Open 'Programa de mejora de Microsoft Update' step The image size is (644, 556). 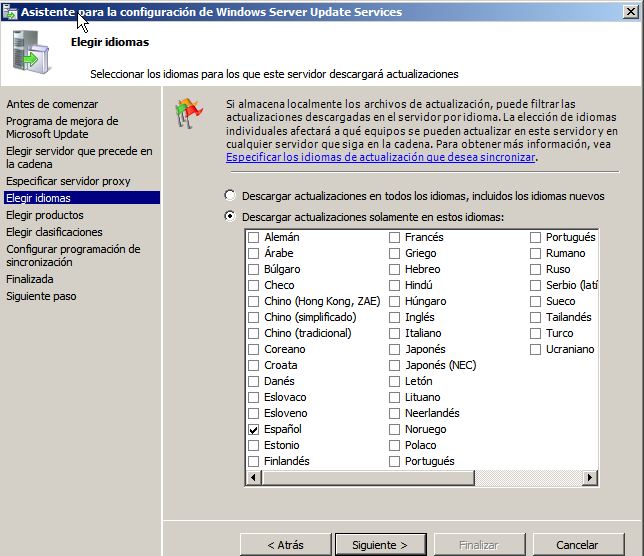click(x=62, y=128)
